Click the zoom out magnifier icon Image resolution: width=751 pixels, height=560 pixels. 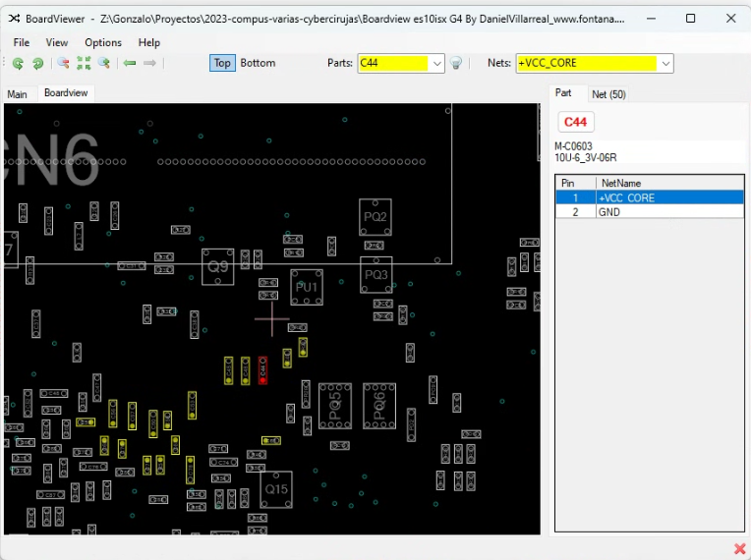pos(63,63)
